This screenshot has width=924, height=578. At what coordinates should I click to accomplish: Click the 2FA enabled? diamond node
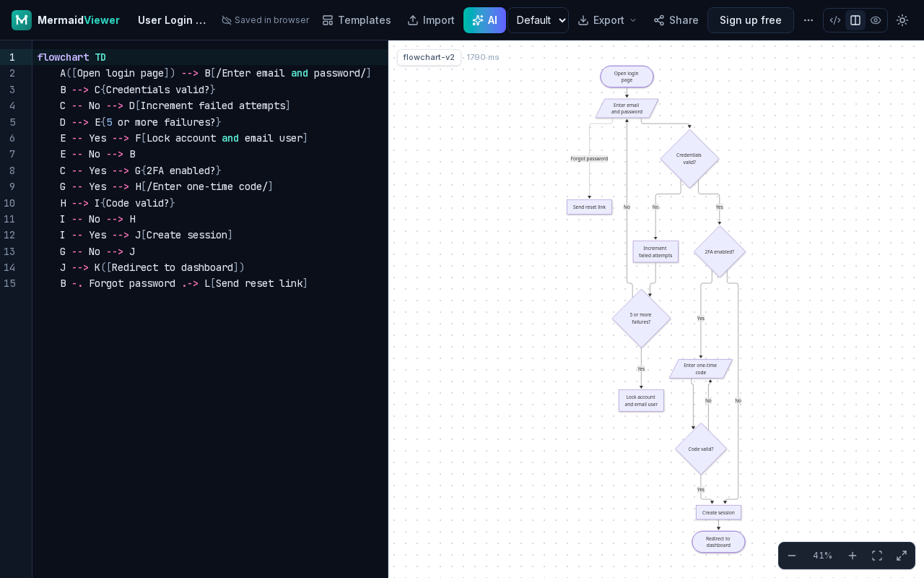click(720, 252)
